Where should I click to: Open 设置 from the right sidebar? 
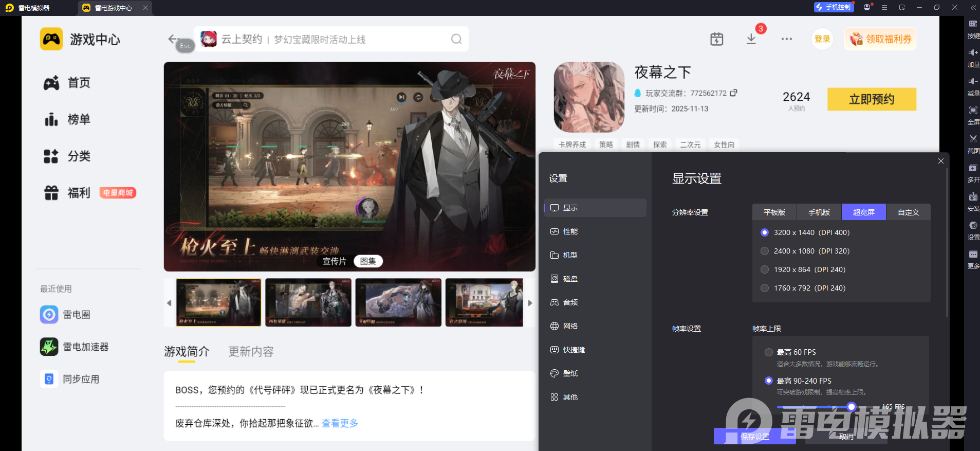[973, 231]
